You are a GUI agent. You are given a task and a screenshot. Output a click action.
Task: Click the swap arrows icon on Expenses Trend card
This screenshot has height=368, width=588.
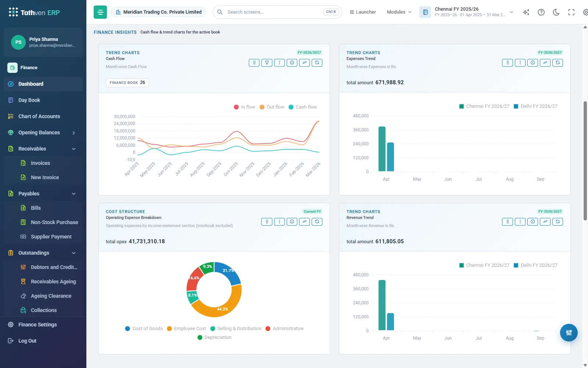tap(545, 63)
